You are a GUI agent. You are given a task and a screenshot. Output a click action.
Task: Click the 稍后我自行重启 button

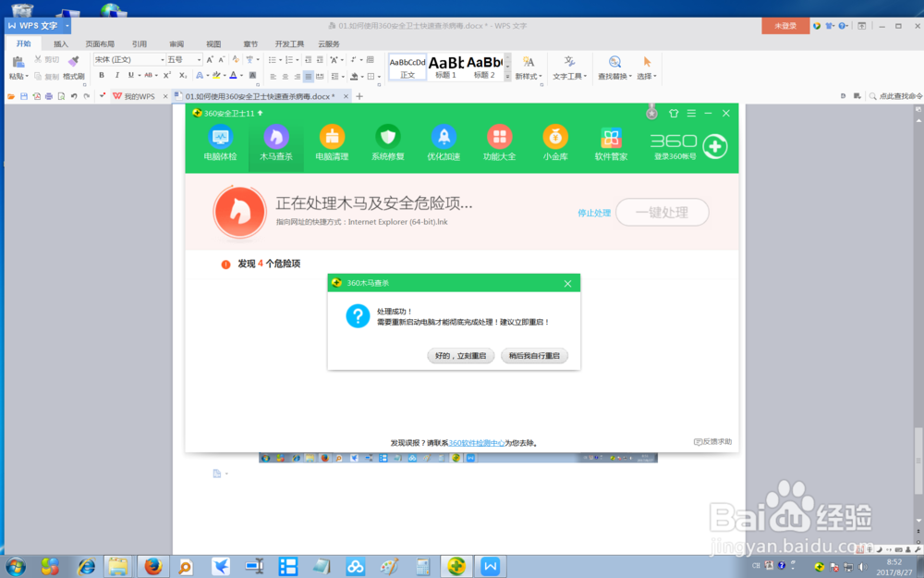coord(534,356)
